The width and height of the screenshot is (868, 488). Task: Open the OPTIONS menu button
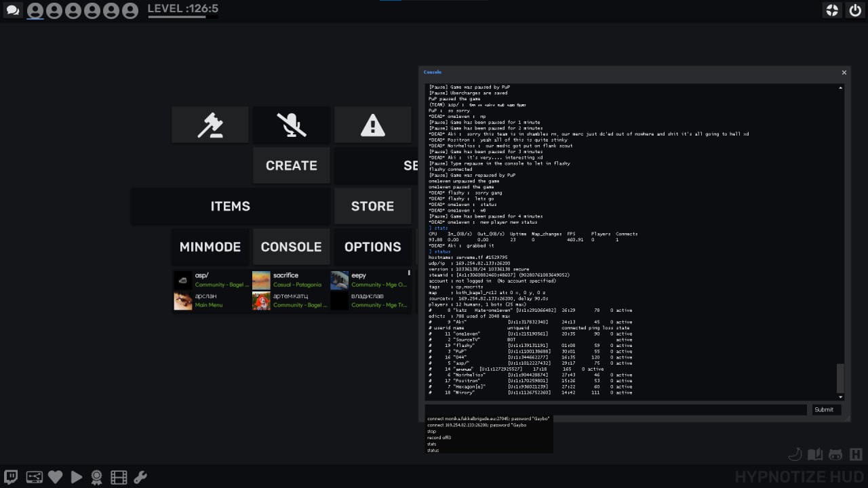[x=372, y=247]
